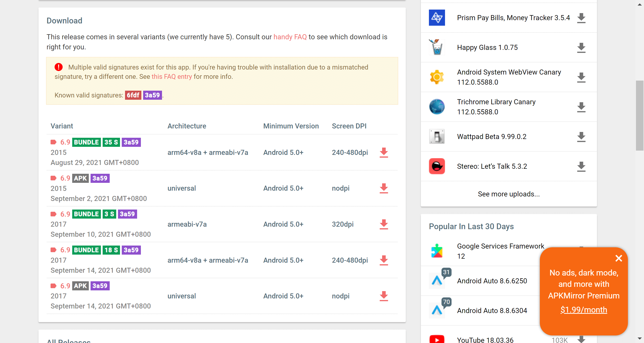The height and width of the screenshot is (343, 644).
Task: Download the 35 S bundle variant
Action: click(x=384, y=153)
